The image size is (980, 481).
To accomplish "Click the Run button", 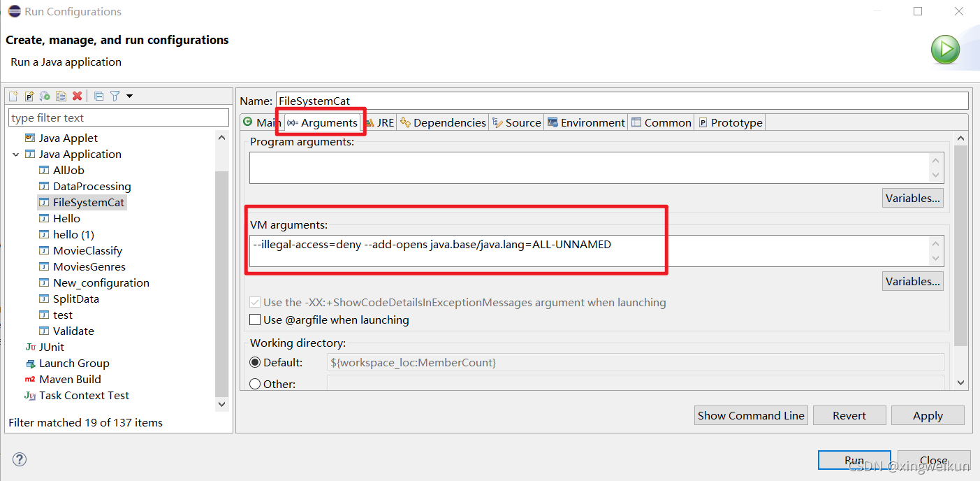I will pyautogui.click(x=854, y=461).
